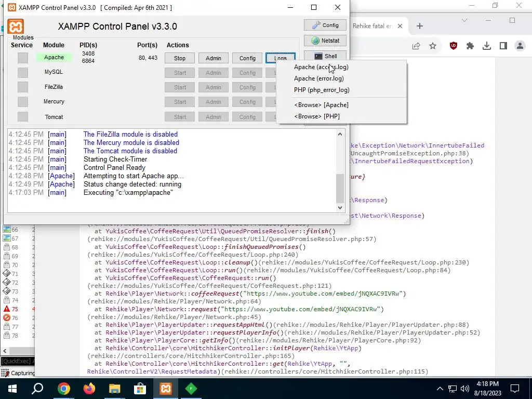This screenshot has height=399, width=532.
Task: Open volume control in system tray
Action: (x=465, y=389)
